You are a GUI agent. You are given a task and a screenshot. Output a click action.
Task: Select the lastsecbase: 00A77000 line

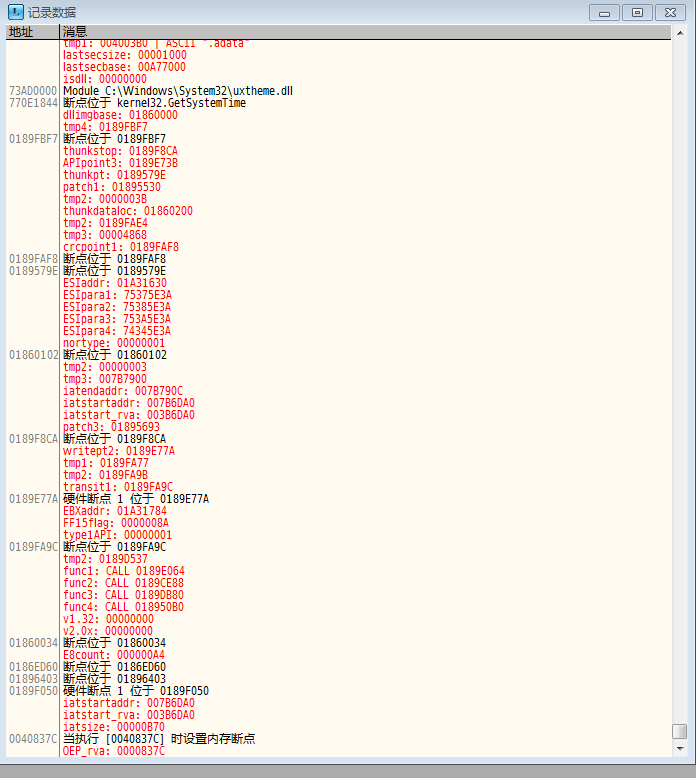[x=124, y=66]
